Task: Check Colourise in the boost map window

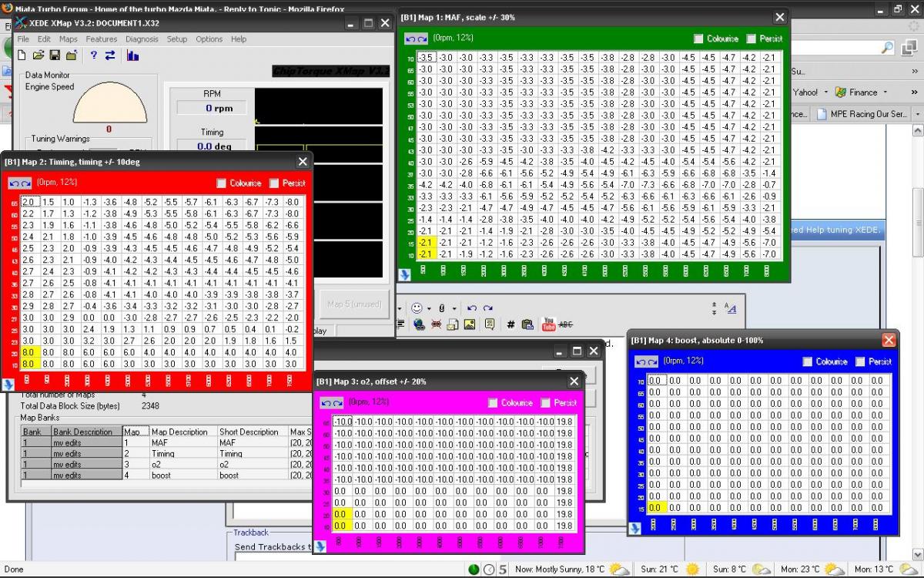Action: click(x=807, y=361)
